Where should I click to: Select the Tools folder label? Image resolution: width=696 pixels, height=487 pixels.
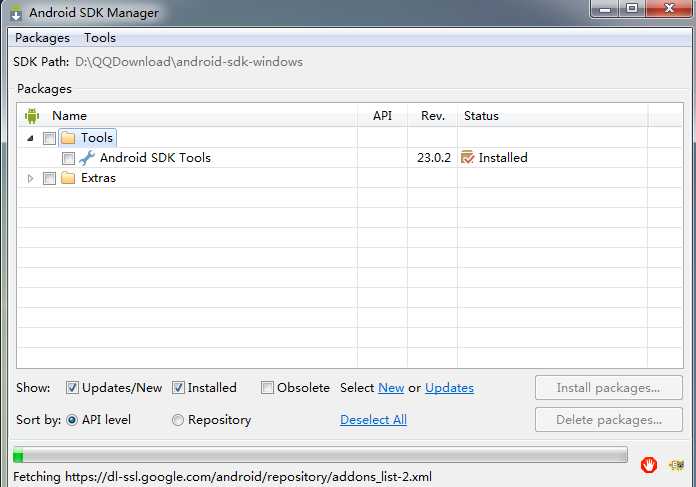pos(97,138)
